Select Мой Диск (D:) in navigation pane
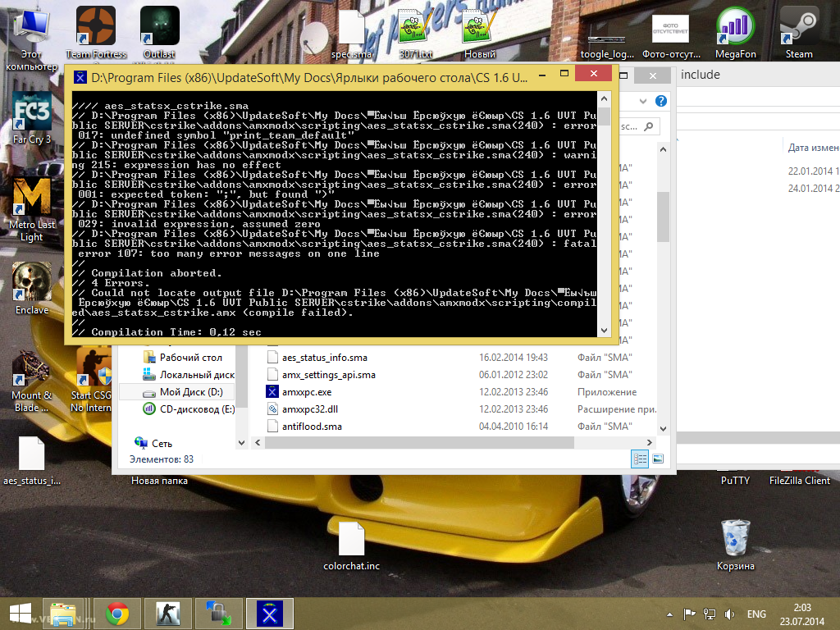 [183, 391]
